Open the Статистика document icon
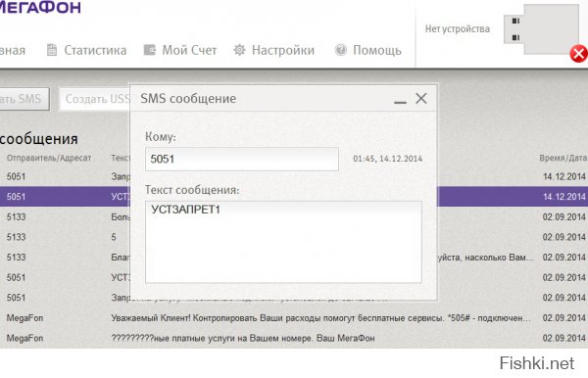The width and height of the screenshot is (588, 378). click(52, 50)
